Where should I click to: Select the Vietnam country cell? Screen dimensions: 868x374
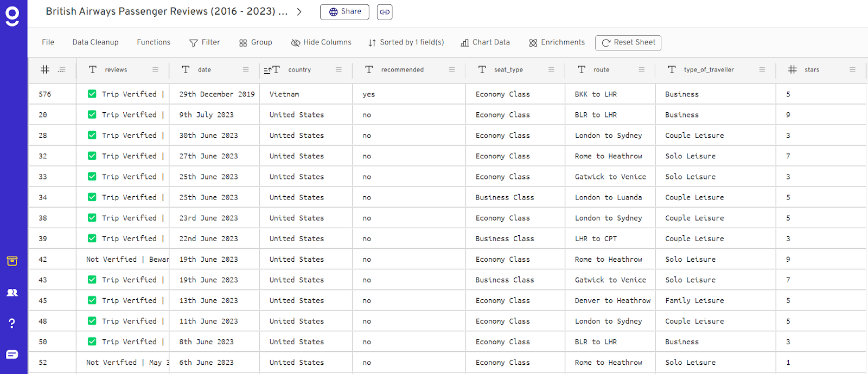point(284,94)
